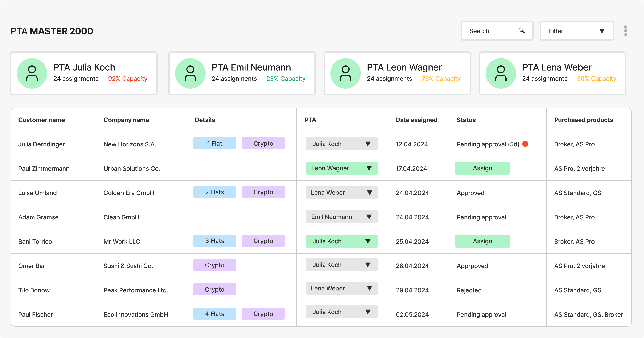Click Emil Neumann's avatar icon

[190, 73]
